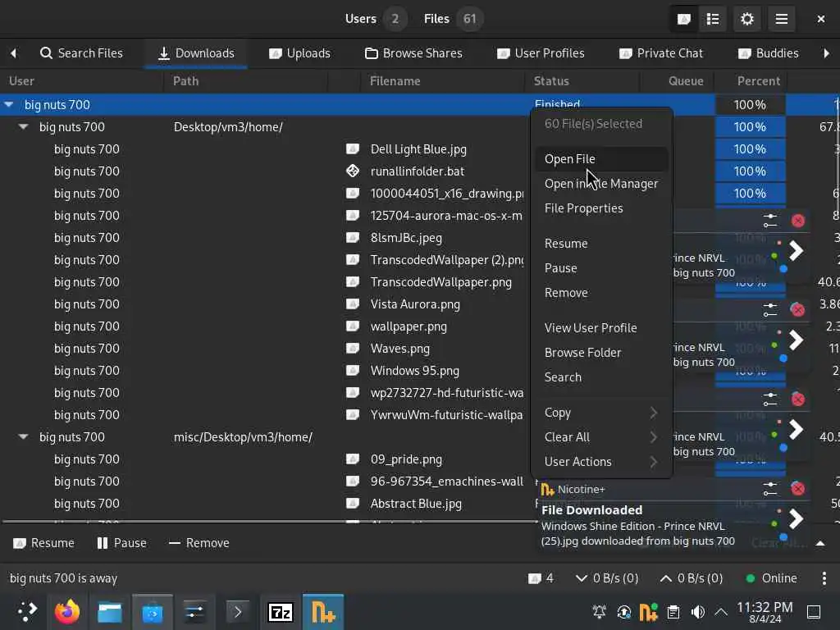
Task: Click the show desktop icon
Action: [x=813, y=612]
